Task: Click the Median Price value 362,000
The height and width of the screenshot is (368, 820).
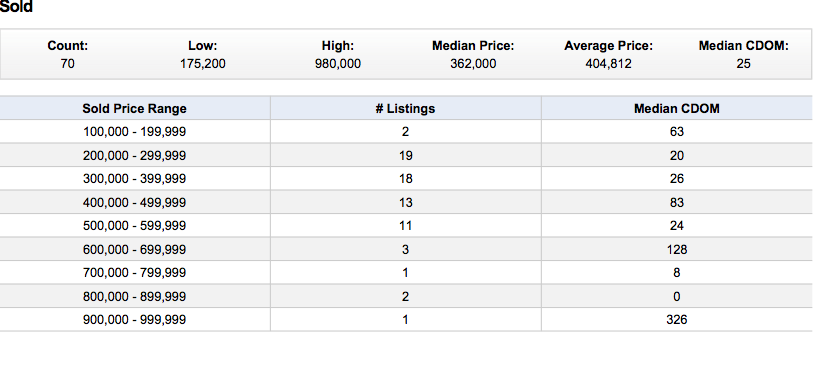Action: pyautogui.click(x=473, y=64)
